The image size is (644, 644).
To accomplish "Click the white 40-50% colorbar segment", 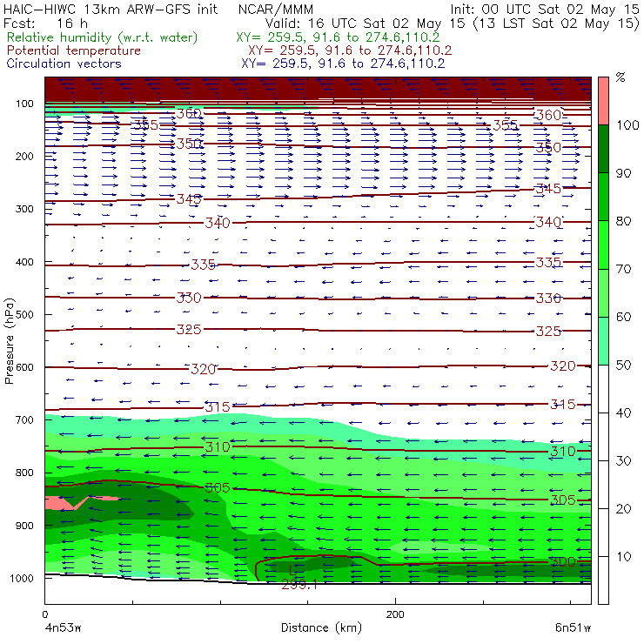I will [603, 388].
